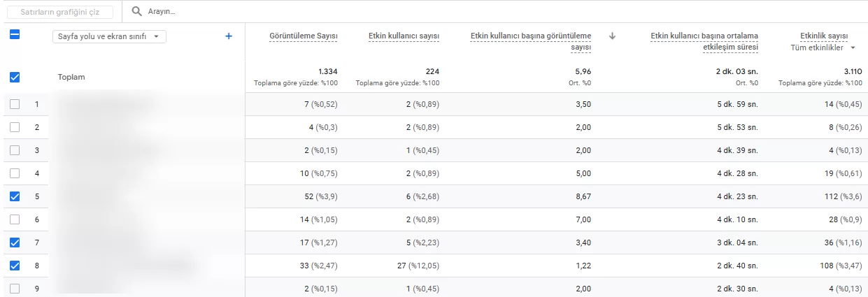868x297 pixels.
Task: Click the search magnifier icon
Action: (137, 12)
